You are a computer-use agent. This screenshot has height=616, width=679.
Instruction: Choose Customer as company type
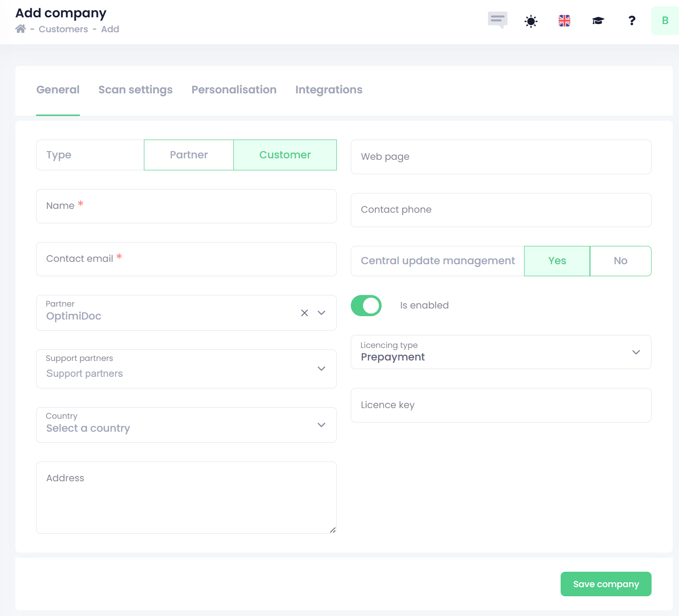tap(285, 155)
